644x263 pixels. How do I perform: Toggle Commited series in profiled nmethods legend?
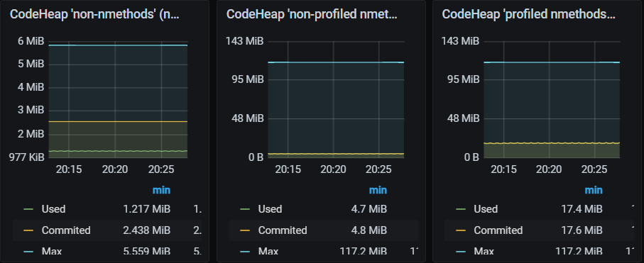(x=498, y=230)
